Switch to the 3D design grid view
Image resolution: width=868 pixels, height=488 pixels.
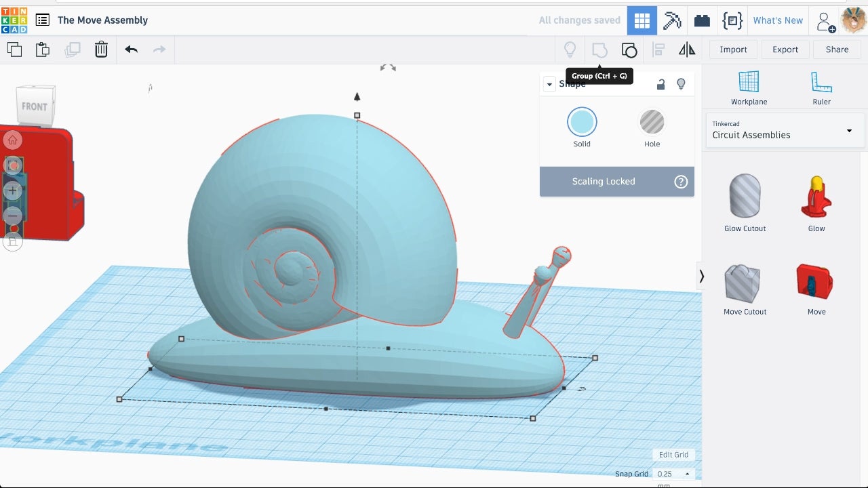642,20
